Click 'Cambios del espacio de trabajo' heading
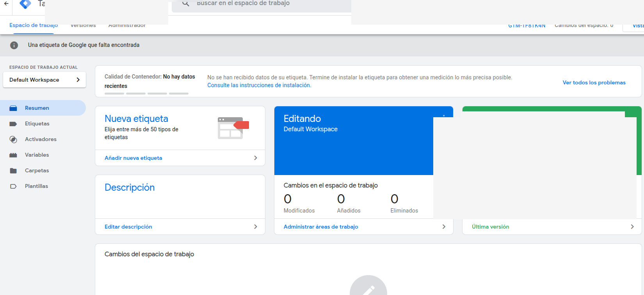 pyautogui.click(x=149, y=254)
